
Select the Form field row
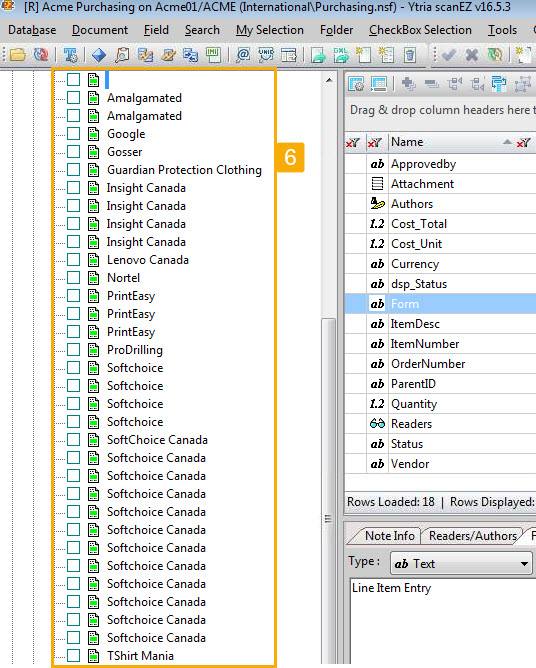click(440, 304)
